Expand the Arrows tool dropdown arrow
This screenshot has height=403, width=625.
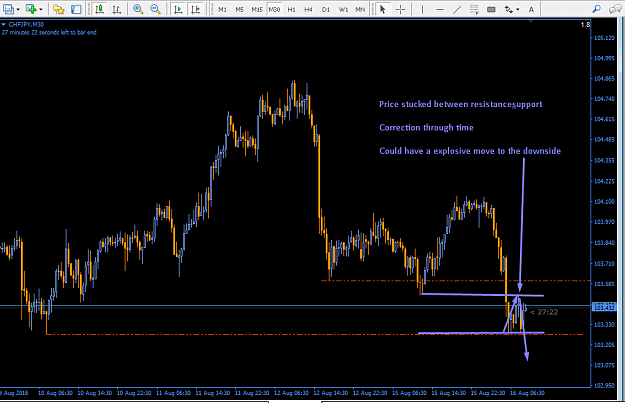517,9
